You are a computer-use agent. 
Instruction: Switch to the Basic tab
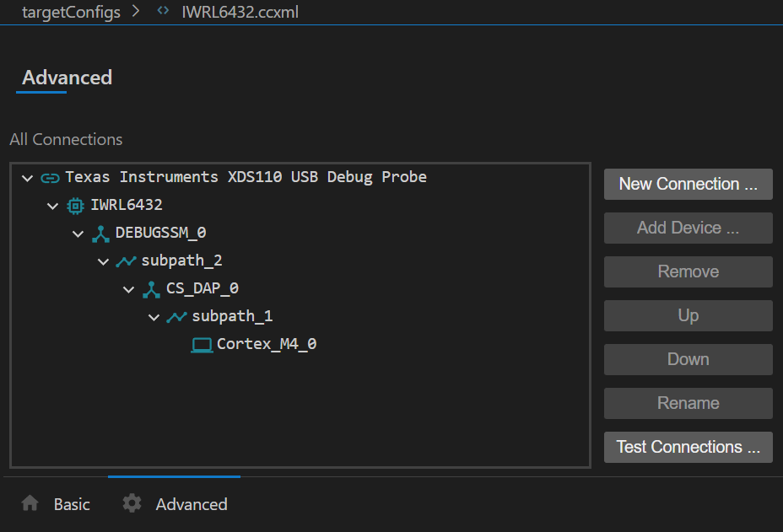(x=56, y=504)
